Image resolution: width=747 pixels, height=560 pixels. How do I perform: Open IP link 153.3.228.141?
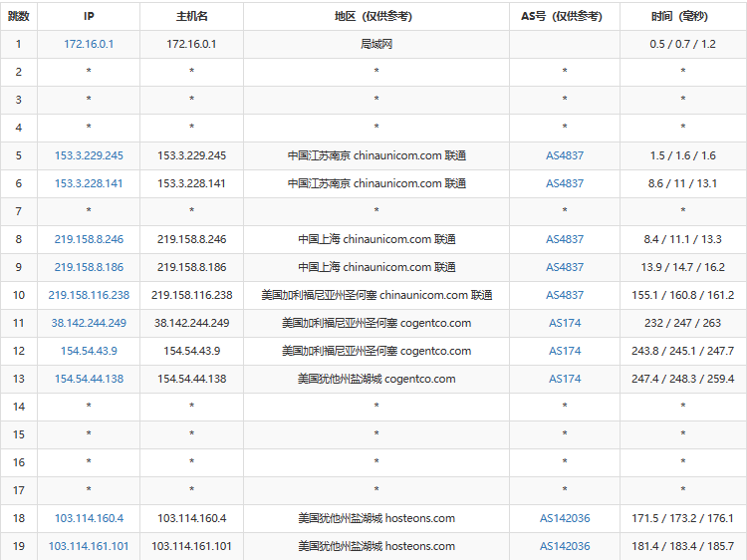coord(89,183)
